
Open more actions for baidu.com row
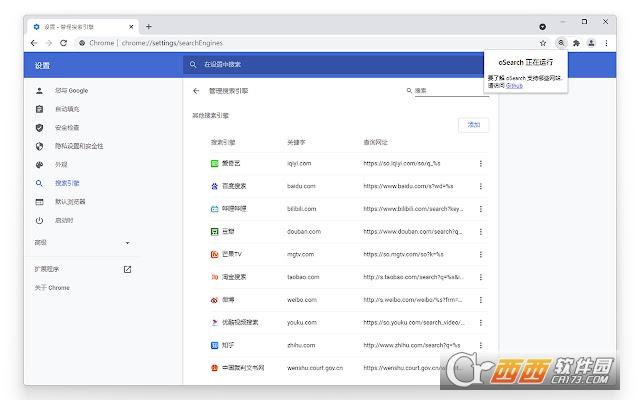click(x=481, y=186)
